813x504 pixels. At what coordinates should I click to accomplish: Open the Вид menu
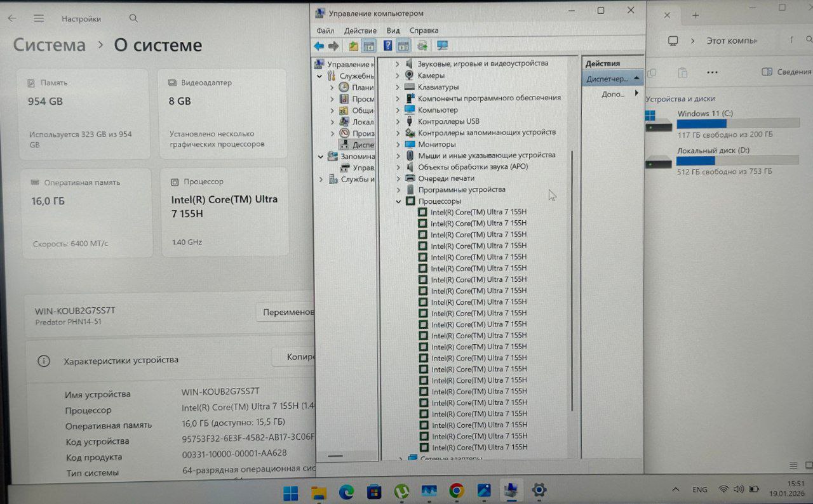coord(393,30)
